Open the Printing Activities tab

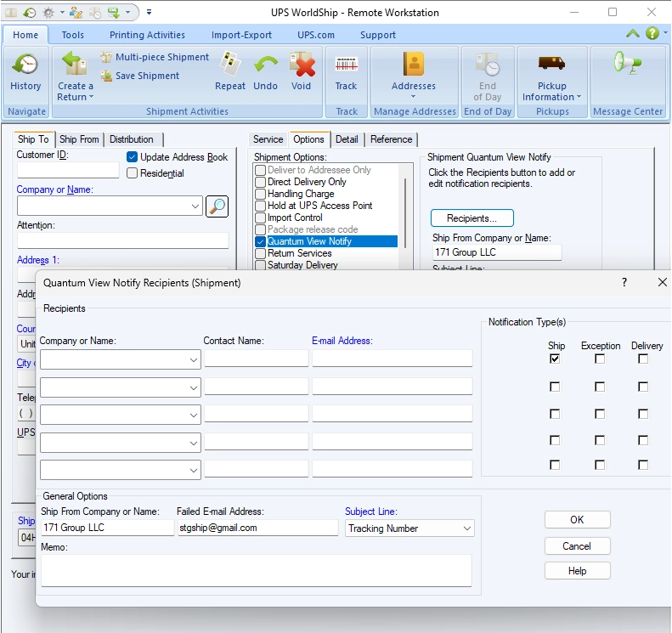(x=147, y=35)
